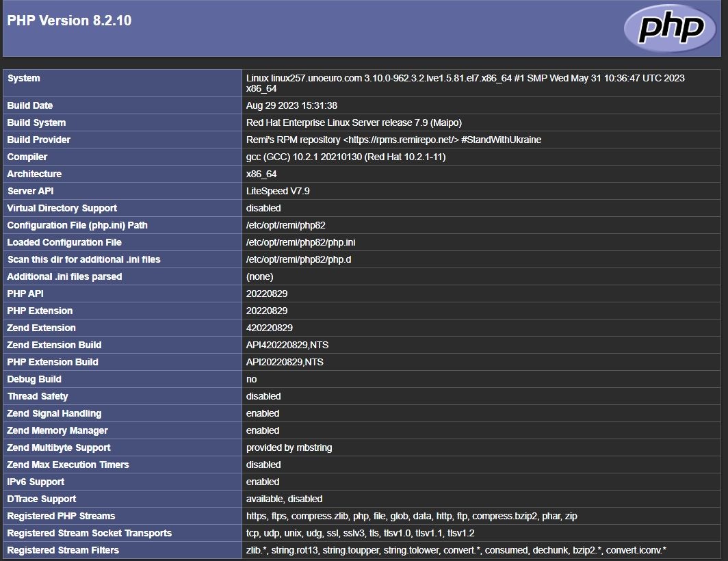Select the Zend Multibyte Support label
The height and width of the screenshot is (561, 728).
point(59,447)
